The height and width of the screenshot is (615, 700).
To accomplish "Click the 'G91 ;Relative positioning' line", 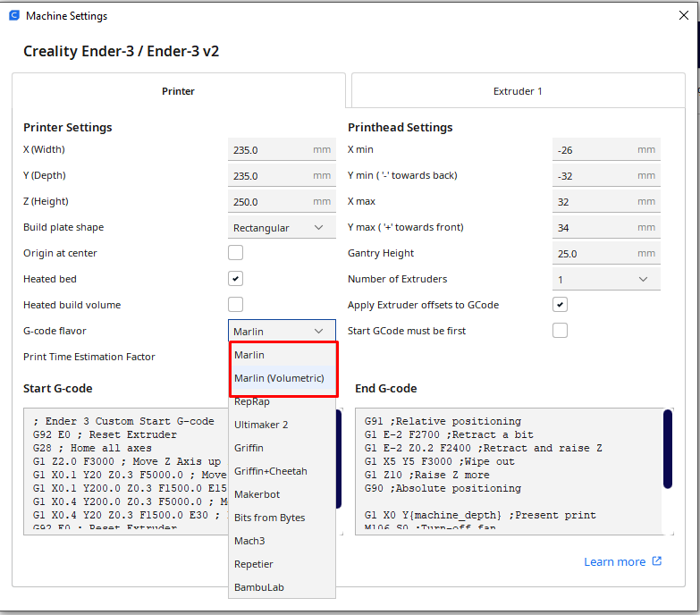I will point(443,421).
